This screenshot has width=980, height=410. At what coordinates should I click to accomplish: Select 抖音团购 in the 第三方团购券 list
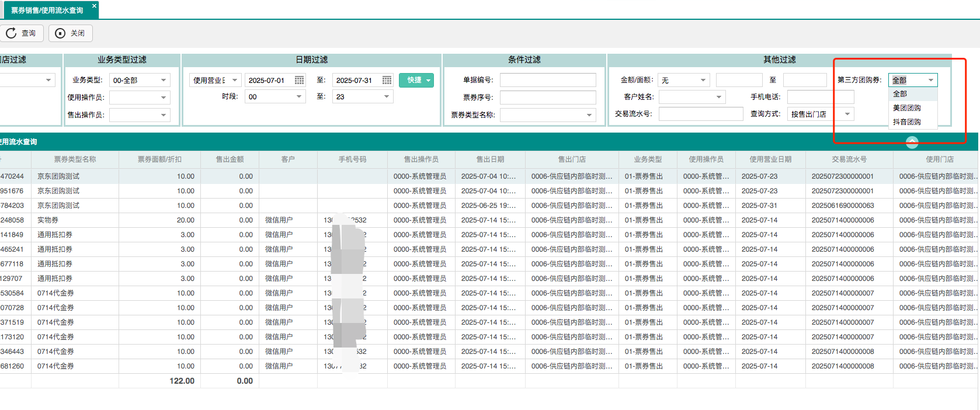[x=906, y=122]
